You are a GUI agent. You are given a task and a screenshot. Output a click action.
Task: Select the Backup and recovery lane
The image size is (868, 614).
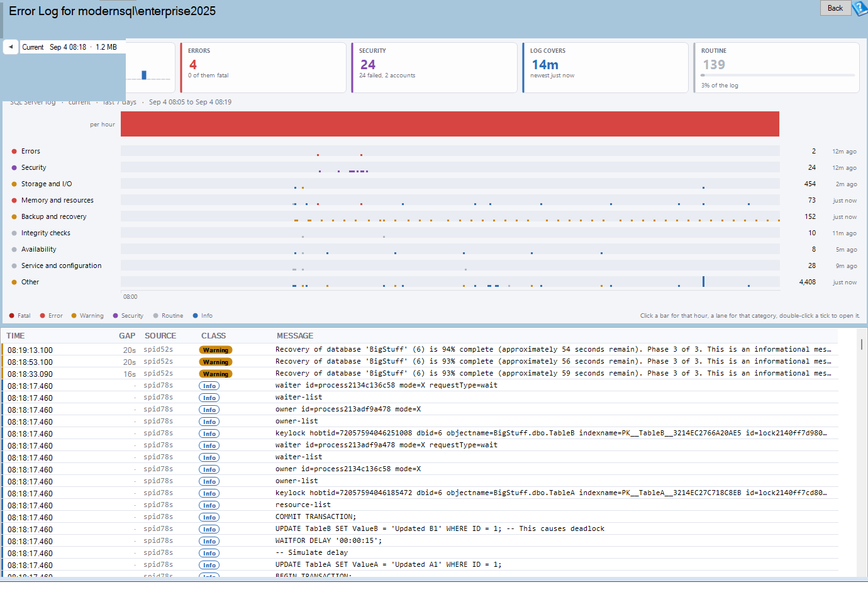point(450,216)
